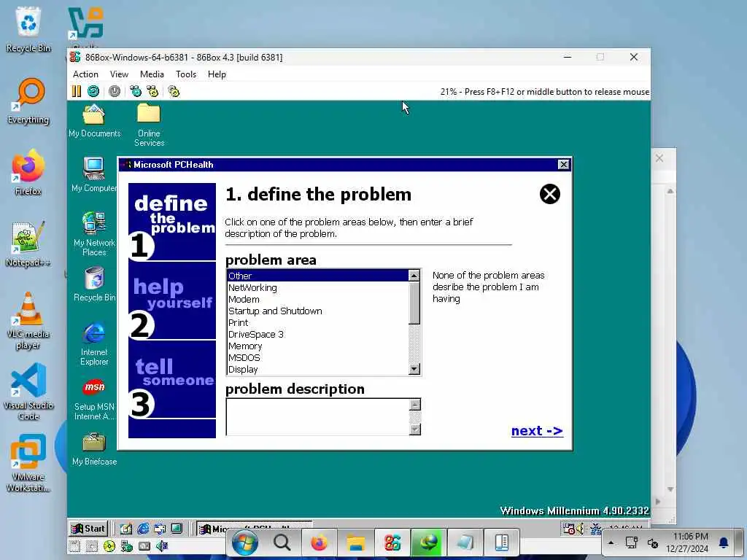Open the guest Windows Me Start button
The height and width of the screenshot is (560, 747).
point(88,529)
